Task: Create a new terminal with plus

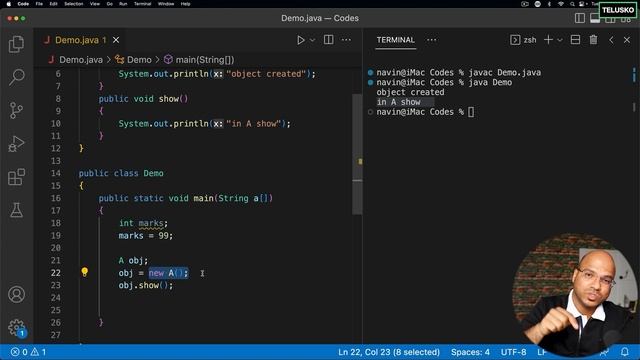Action: tap(549, 40)
